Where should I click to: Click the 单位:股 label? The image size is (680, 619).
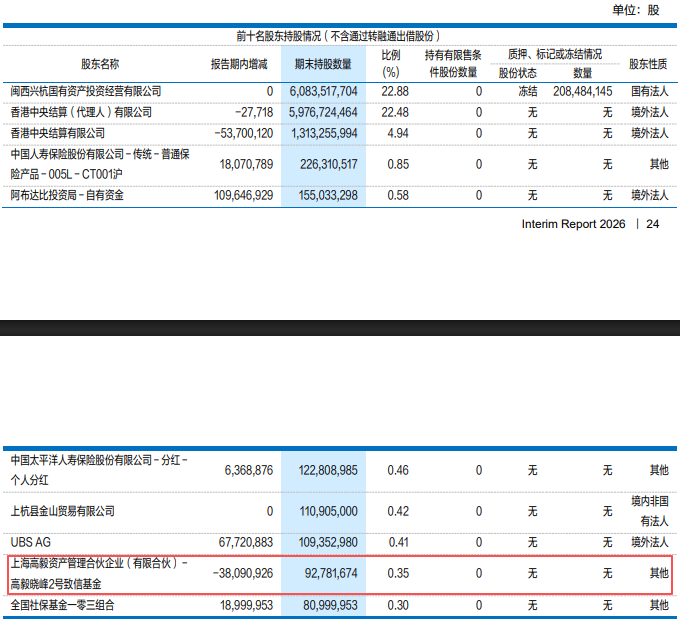click(635, 10)
